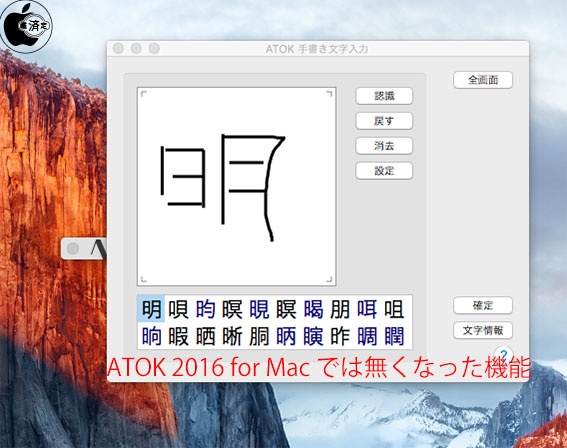
Task: Switch to 全画面 full-screen mode
Action: (x=483, y=80)
